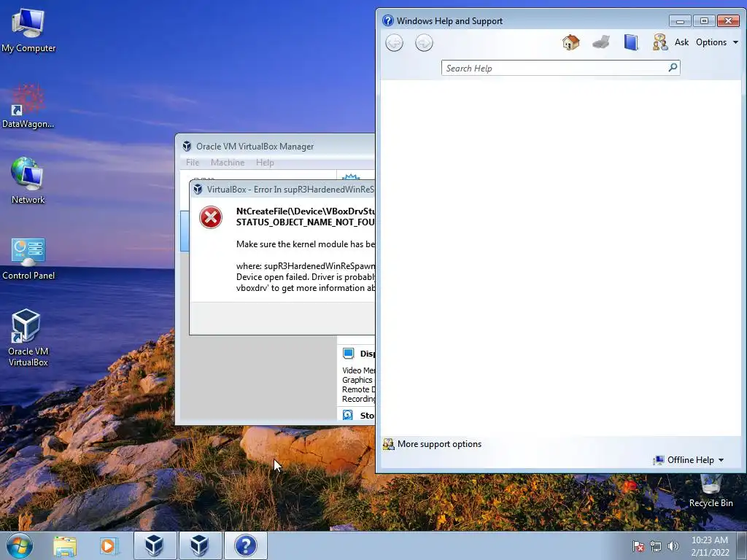Open Windows Media Player from taskbar
Screen dimensions: 747x560
click(109, 545)
